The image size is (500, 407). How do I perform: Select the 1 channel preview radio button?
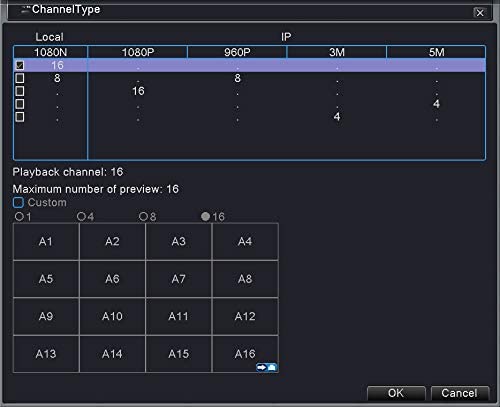pos(19,217)
